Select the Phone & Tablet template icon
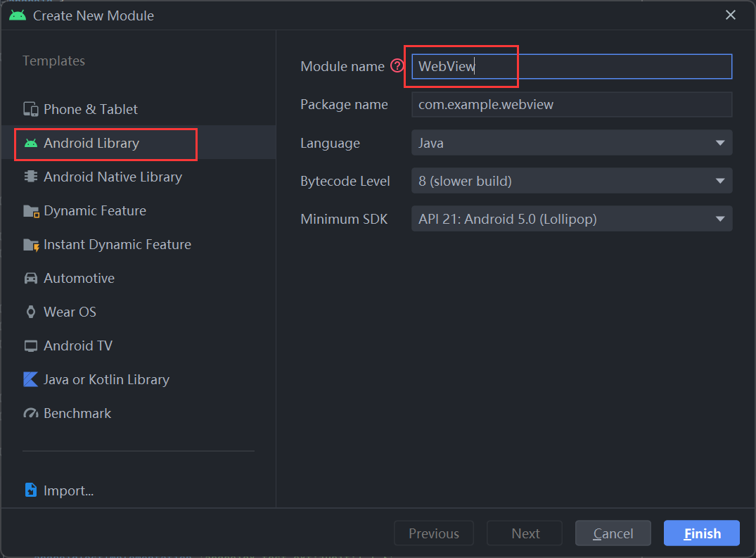This screenshot has height=558, width=756. pos(31,109)
